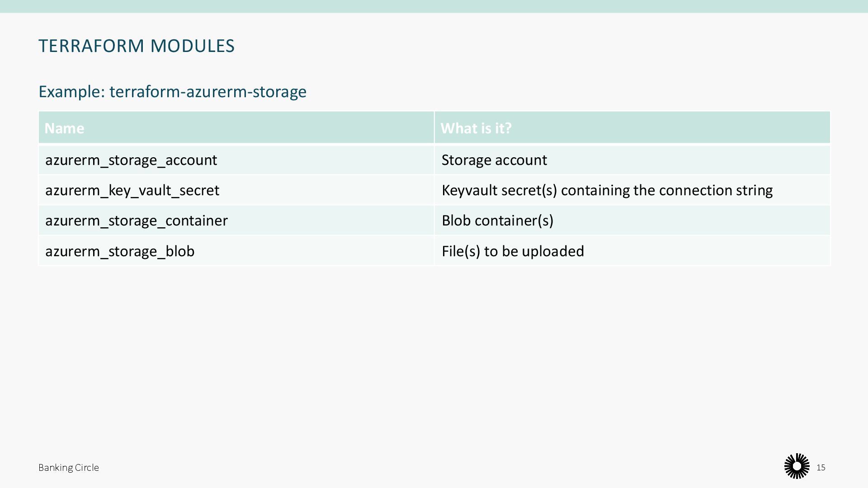Click the TERRAFORM MODULES slide title

[136, 46]
